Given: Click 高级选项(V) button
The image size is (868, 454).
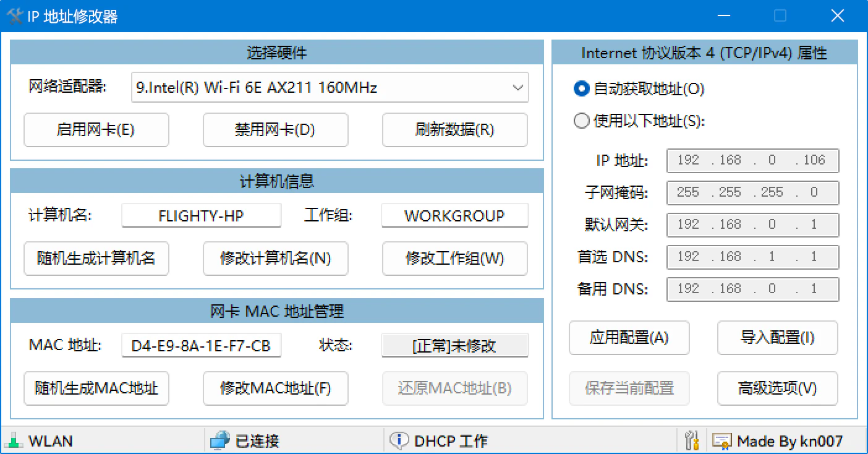Looking at the screenshot, I should pos(778,388).
